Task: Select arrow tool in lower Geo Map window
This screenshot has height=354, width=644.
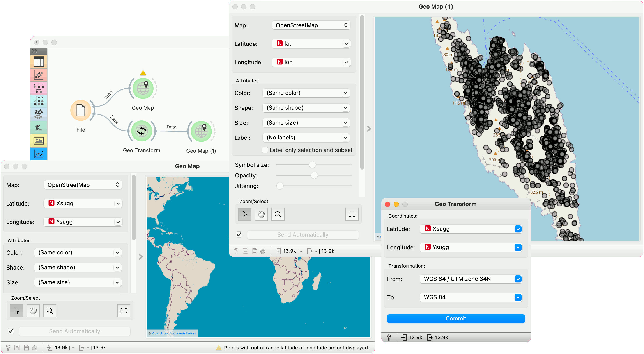Action: [16, 311]
